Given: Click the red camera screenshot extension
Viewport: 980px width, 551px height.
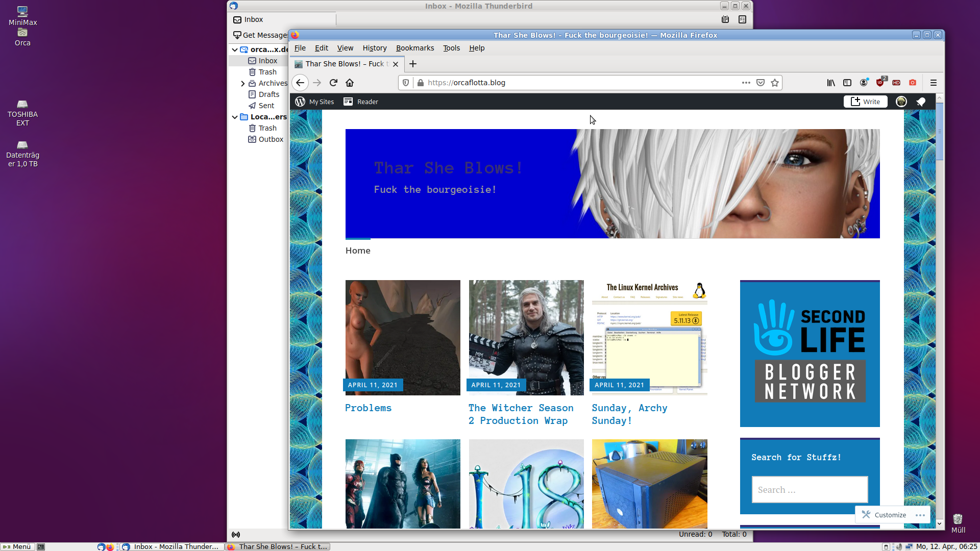Looking at the screenshot, I should (x=913, y=83).
